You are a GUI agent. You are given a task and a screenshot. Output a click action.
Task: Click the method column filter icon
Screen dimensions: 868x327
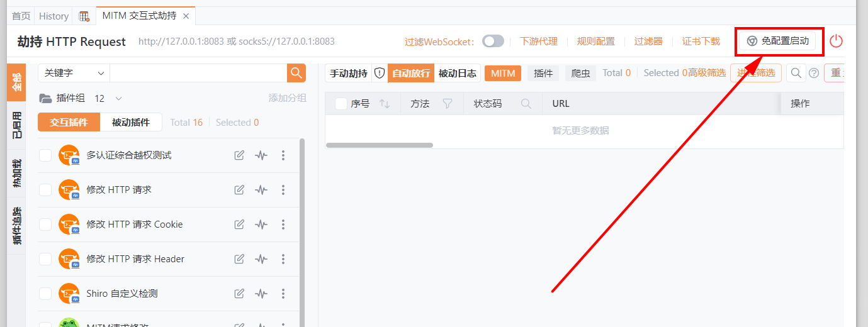click(448, 104)
